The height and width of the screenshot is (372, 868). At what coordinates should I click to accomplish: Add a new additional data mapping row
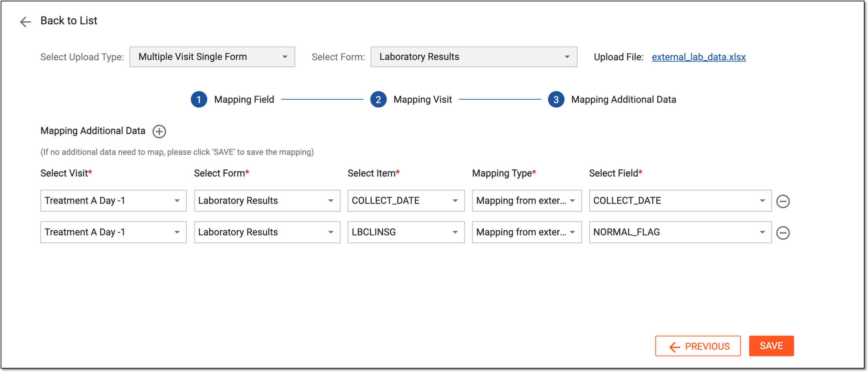159,132
